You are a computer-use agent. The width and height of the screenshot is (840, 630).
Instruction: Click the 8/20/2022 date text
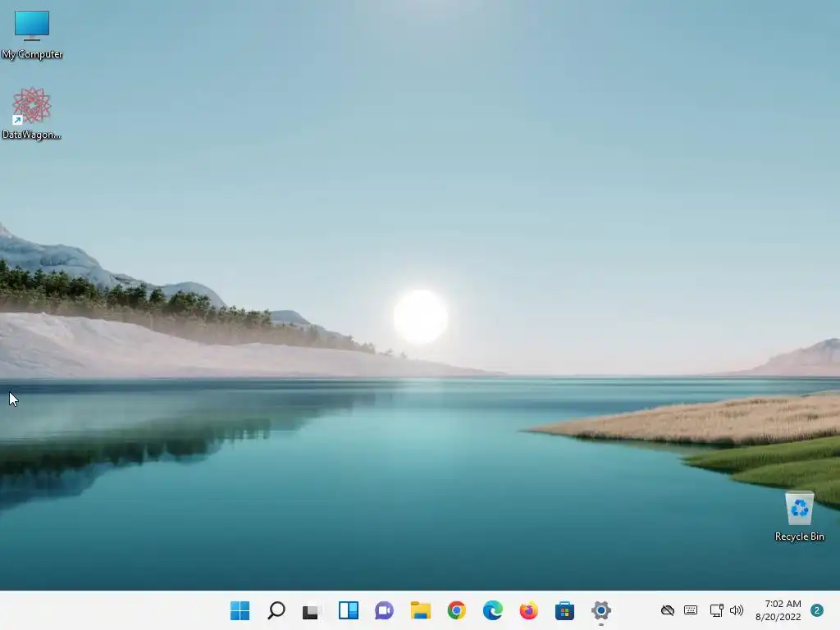pos(778,617)
